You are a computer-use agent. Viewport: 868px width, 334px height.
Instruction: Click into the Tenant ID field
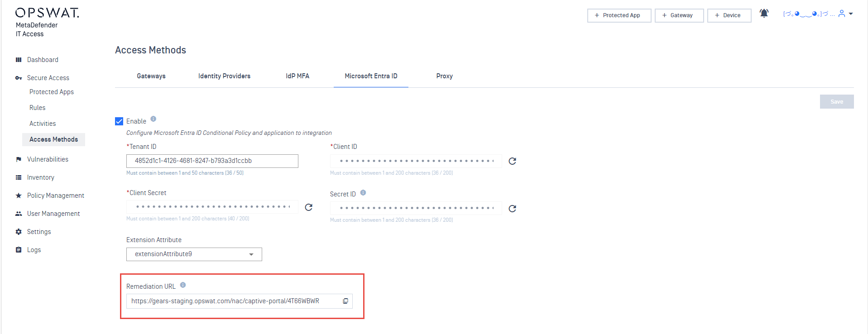[x=212, y=161]
